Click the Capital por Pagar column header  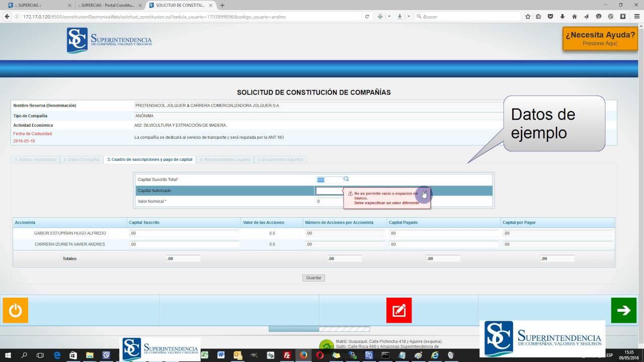[x=557, y=222]
